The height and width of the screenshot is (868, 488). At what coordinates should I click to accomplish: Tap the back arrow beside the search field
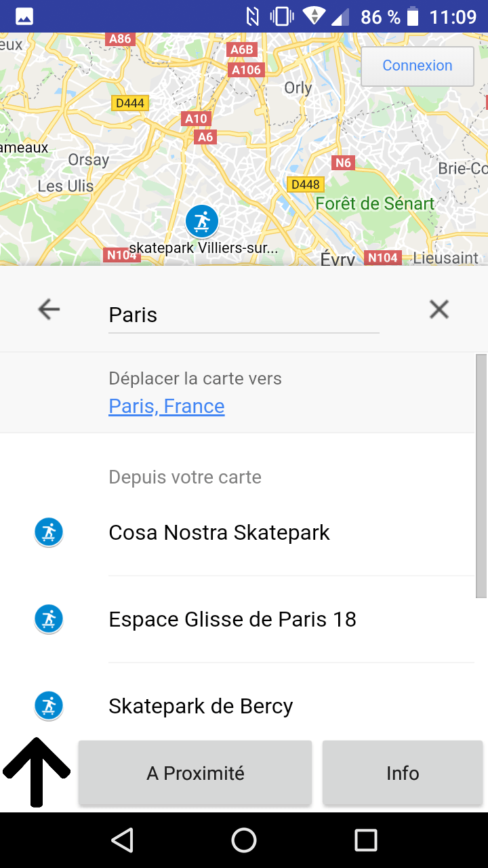49,310
